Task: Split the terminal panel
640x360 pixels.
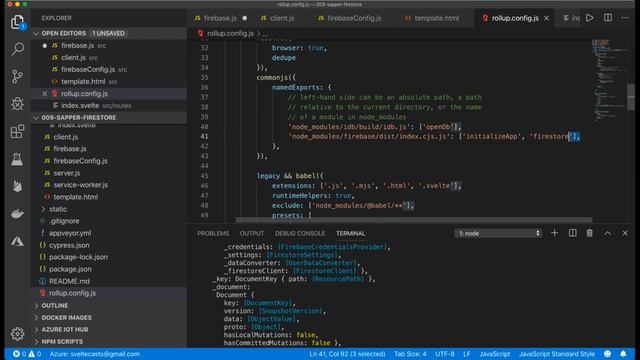Action: click(x=572, y=233)
